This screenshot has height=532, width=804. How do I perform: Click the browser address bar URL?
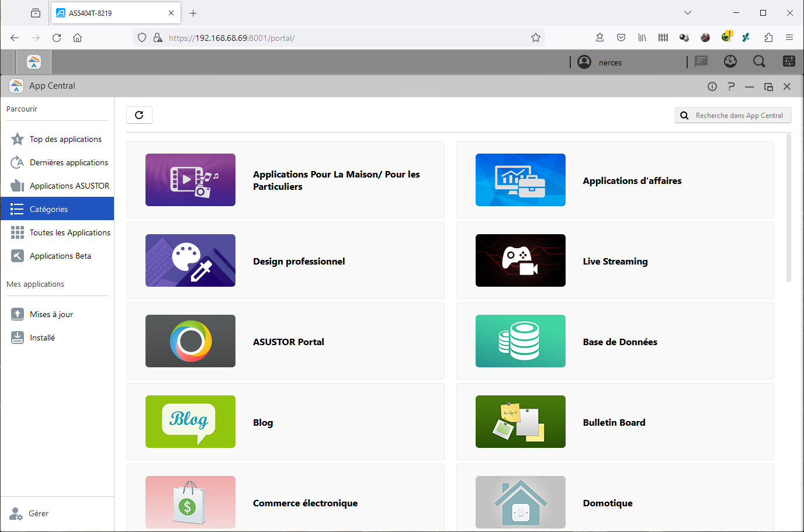click(231, 38)
